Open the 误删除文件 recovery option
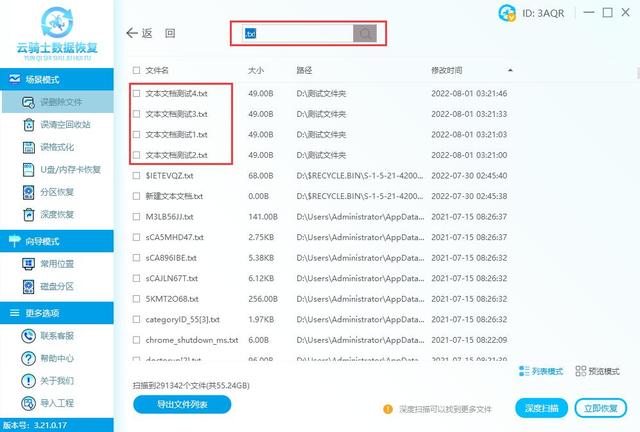The image size is (640, 432). pos(57,102)
